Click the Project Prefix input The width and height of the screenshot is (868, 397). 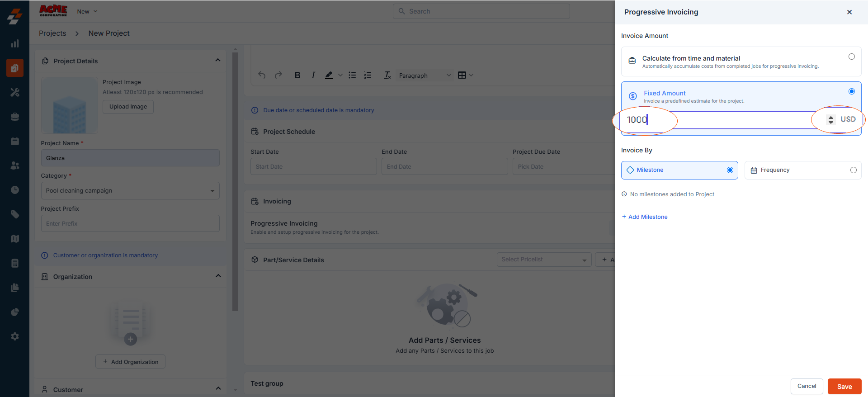tap(130, 223)
